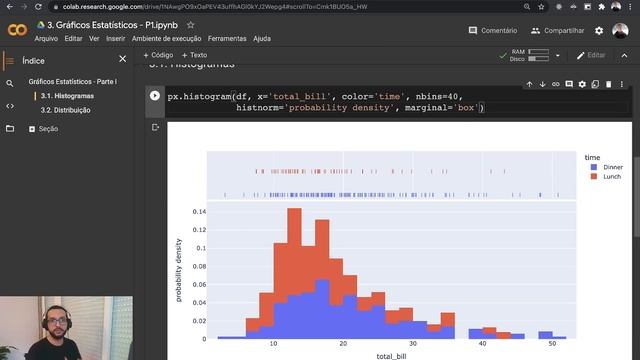Switch mode with the Editar button
640x360 pixels.
(x=591, y=55)
